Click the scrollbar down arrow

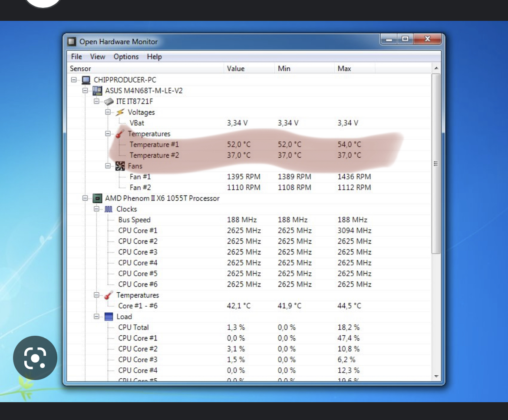tap(436, 376)
